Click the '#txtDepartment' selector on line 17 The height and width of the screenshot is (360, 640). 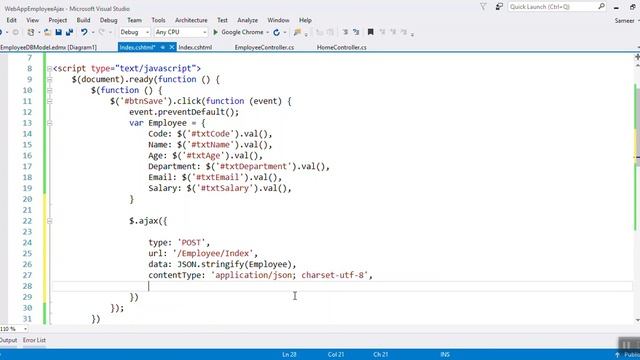click(x=253, y=167)
